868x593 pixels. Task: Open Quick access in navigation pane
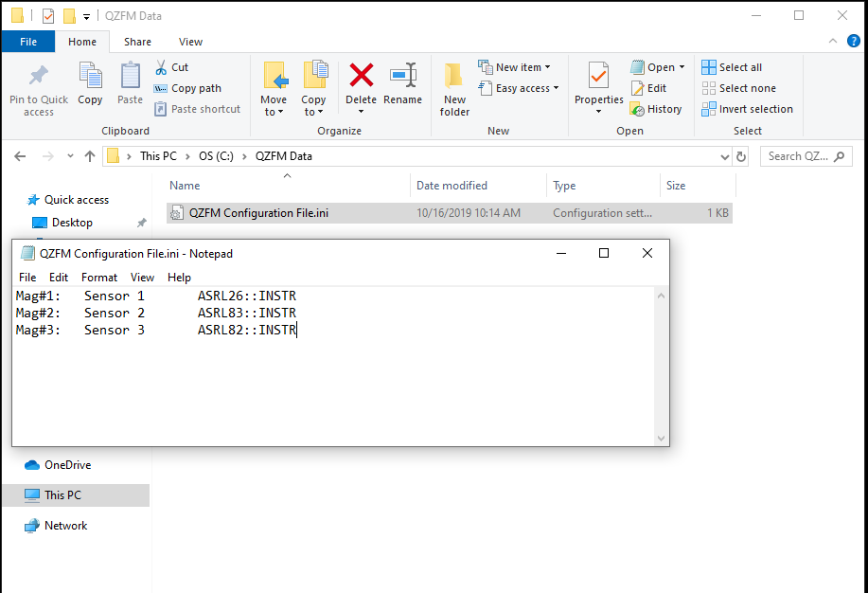tap(77, 200)
